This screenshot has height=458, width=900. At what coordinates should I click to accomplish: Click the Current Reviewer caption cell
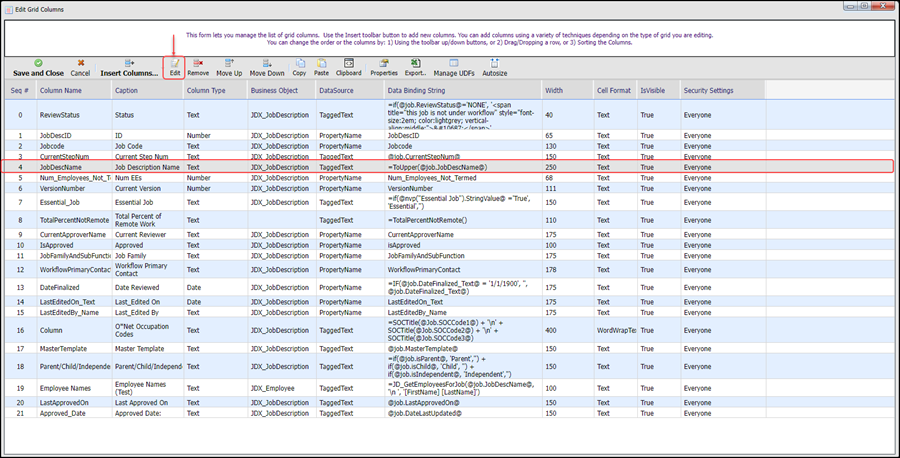click(x=148, y=234)
